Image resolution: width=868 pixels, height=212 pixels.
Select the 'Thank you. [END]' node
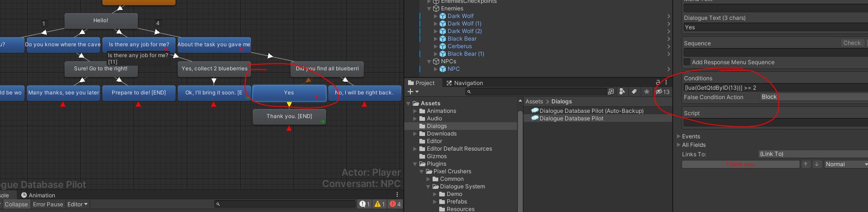289,117
